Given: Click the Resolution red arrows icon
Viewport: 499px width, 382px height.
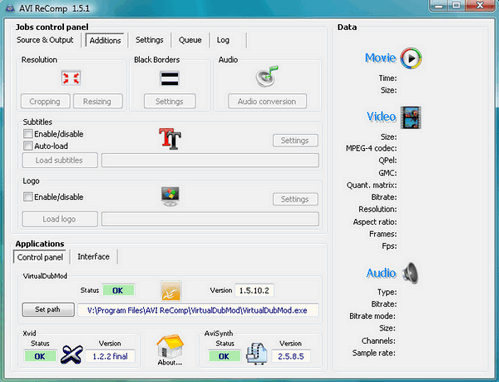Looking at the screenshot, I should pos(71,78).
